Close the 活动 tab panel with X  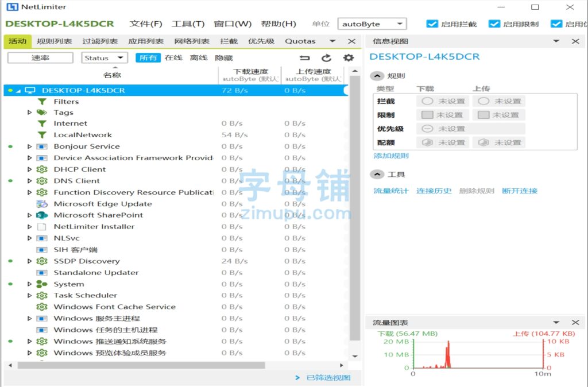coord(351,41)
